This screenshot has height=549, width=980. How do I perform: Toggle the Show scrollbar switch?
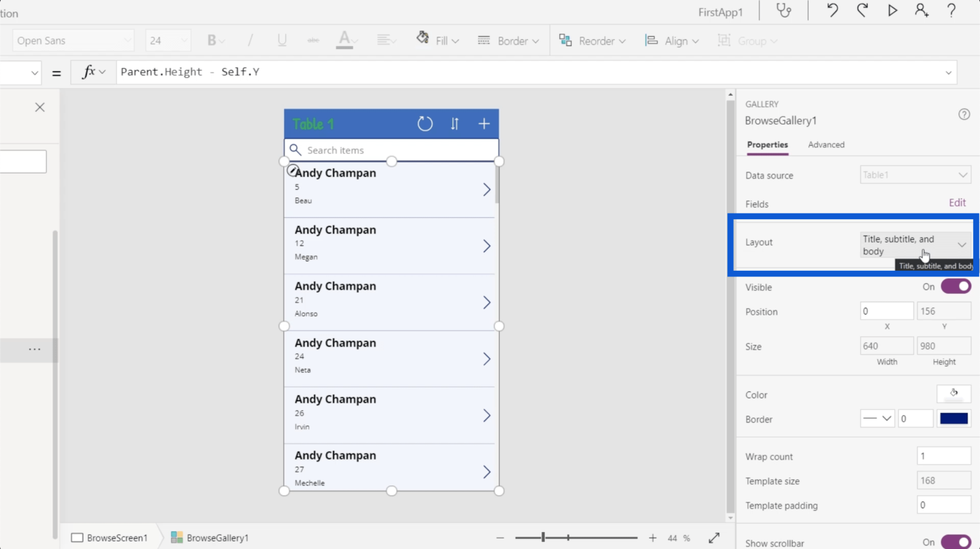coord(956,542)
